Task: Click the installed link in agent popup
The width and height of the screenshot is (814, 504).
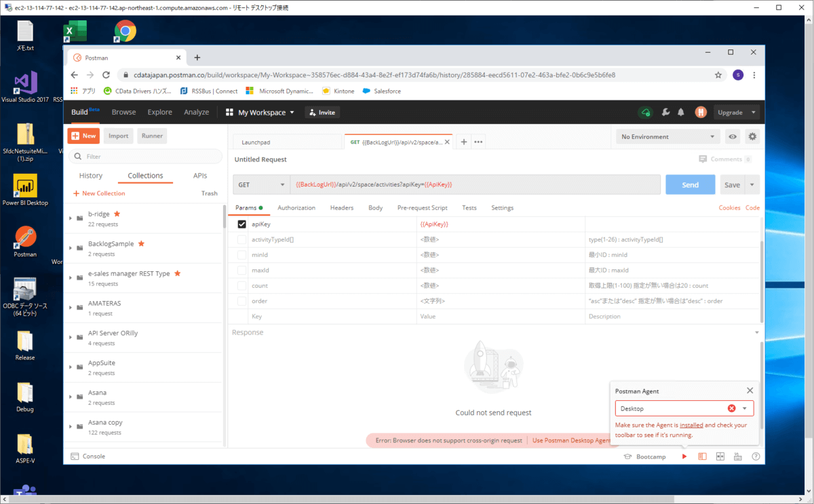Action: [x=691, y=425]
